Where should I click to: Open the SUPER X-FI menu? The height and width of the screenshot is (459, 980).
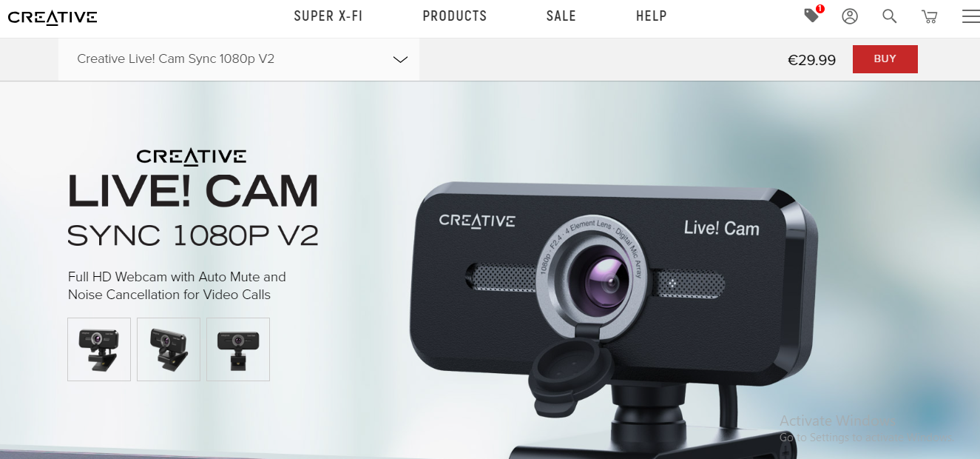tap(328, 16)
